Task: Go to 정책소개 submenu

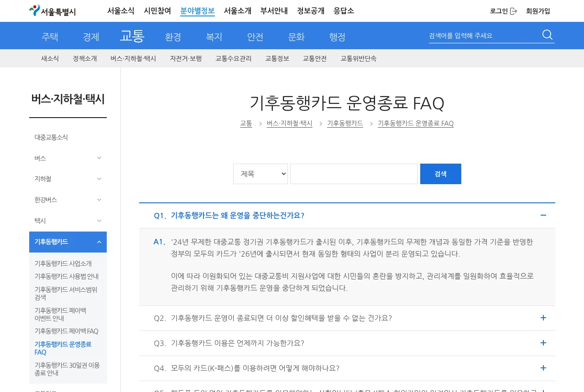Action: (85, 58)
